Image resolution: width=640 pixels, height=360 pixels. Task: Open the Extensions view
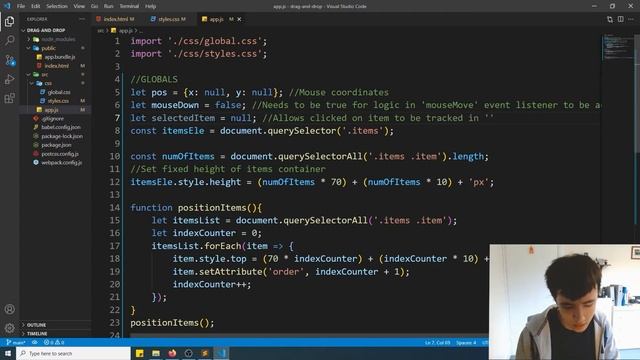[x=9, y=98]
